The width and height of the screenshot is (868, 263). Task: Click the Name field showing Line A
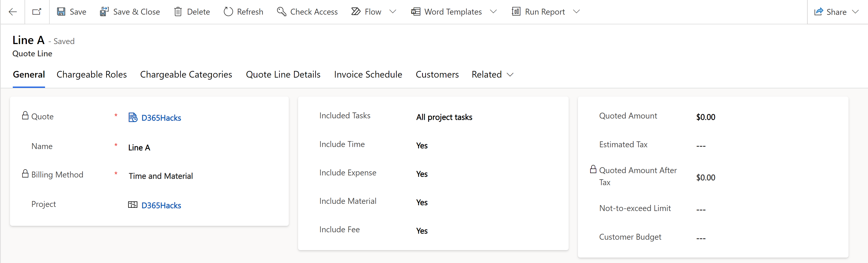click(x=139, y=147)
